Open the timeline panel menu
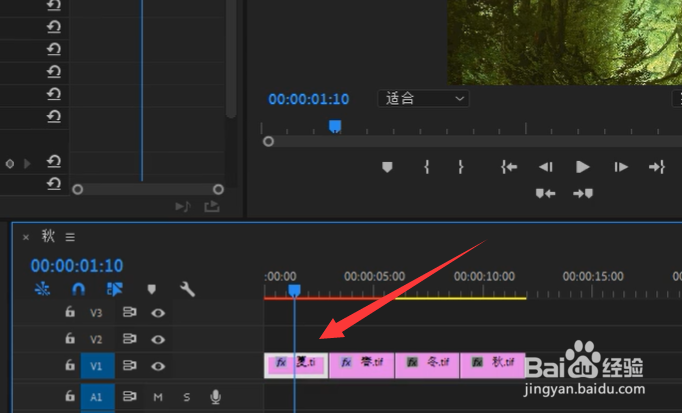 tap(70, 237)
